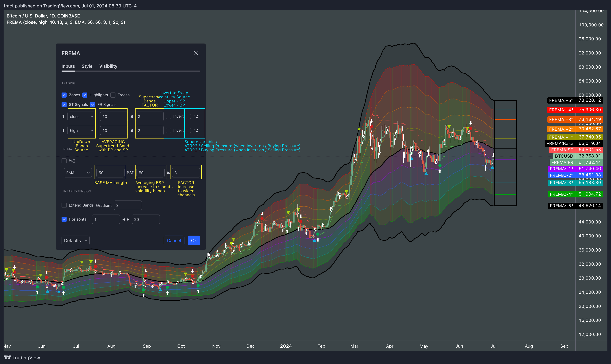611x364 pixels.
Task: Enable the Traces checkbox
Action: (113, 95)
